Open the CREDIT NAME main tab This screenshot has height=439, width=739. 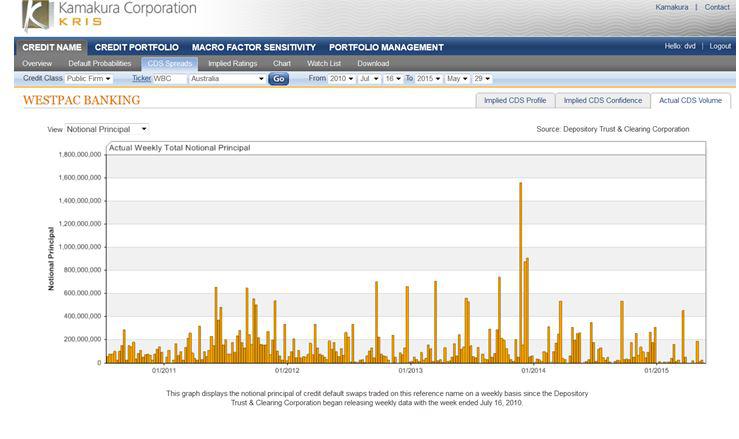coord(52,47)
